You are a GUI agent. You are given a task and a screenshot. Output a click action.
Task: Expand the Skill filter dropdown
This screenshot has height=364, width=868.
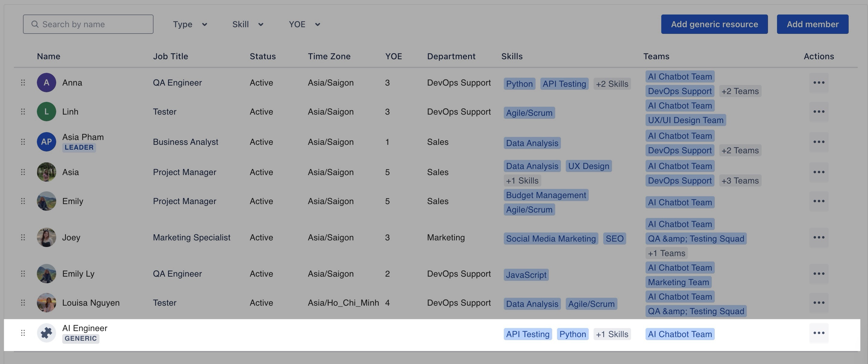(248, 24)
